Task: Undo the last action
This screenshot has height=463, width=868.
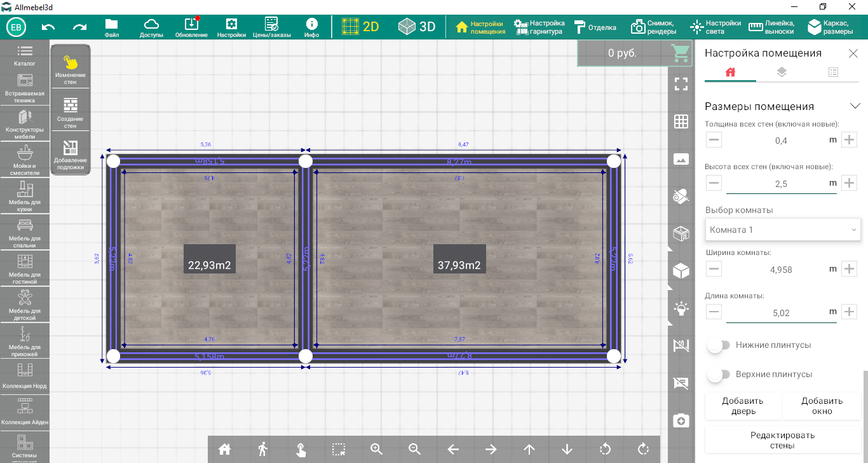Action: coord(48,27)
